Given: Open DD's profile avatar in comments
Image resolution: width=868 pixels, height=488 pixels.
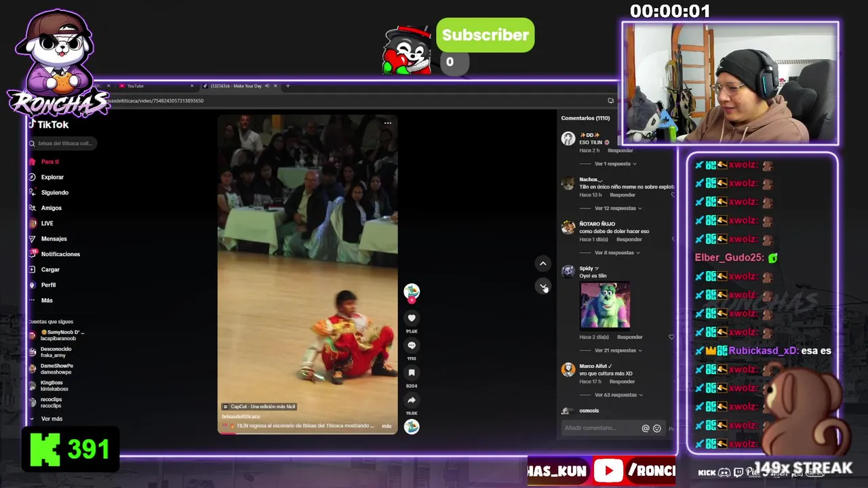Looking at the screenshot, I should click(x=568, y=139).
